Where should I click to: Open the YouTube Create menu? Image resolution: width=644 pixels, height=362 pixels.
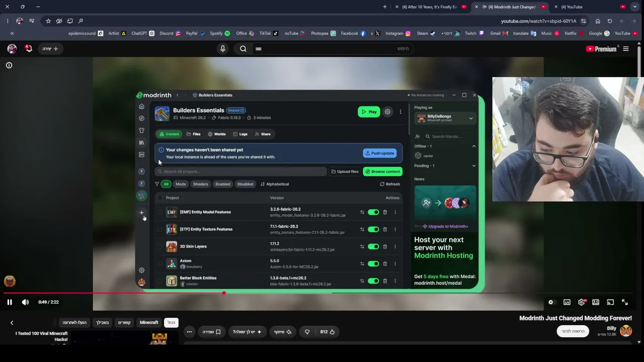coord(50,49)
